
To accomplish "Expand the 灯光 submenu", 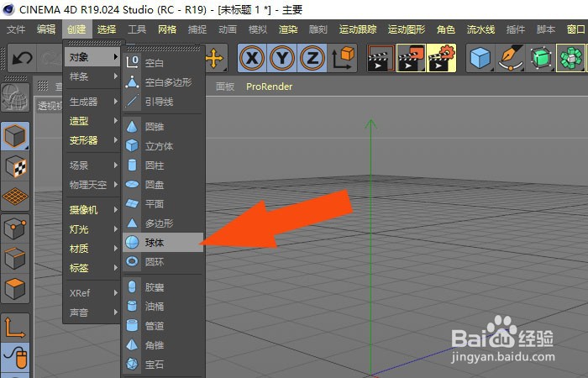I will point(92,229).
